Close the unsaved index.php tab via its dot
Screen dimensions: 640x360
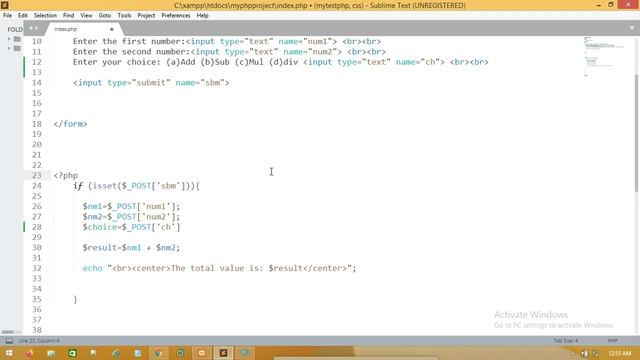(x=111, y=29)
